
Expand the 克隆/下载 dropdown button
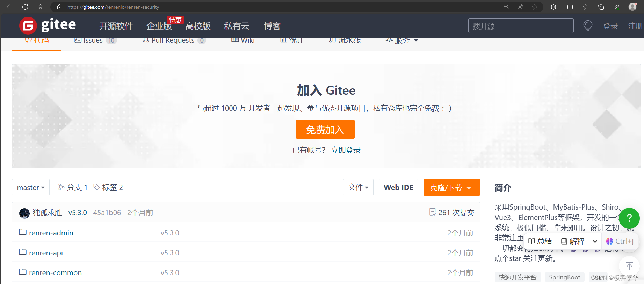click(451, 188)
